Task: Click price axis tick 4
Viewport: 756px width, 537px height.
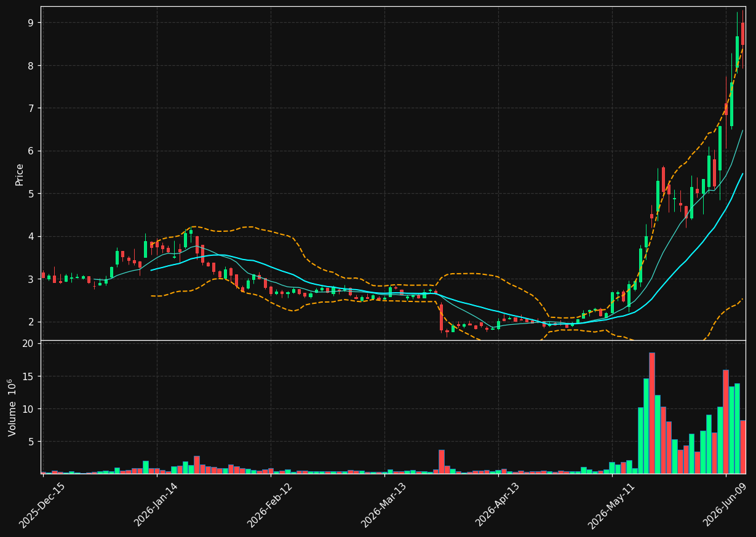Action: click(31, 236)
